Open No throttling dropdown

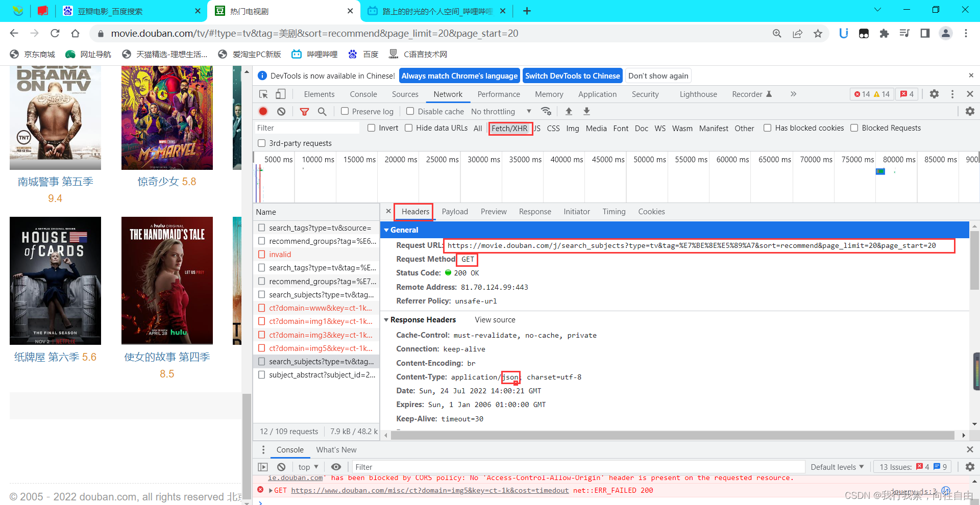[501, 111]
